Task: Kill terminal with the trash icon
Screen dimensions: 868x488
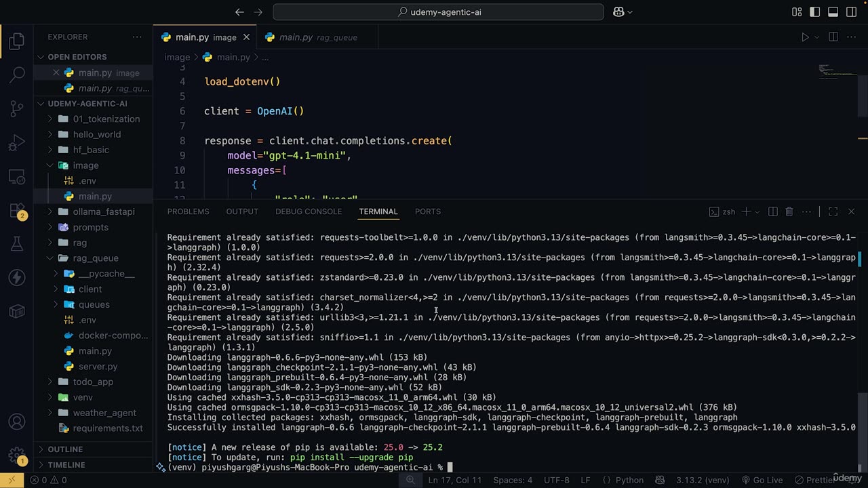Action: (x=789, y=211)
